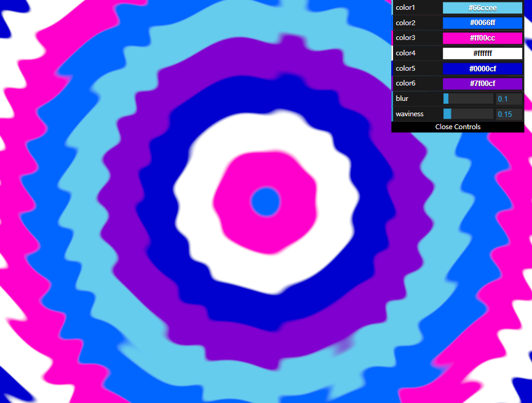The image size is (532, 403).
Task: Open the color6 swatch #7f00cf
Action: pyautogui.click(x=482, y=84)
